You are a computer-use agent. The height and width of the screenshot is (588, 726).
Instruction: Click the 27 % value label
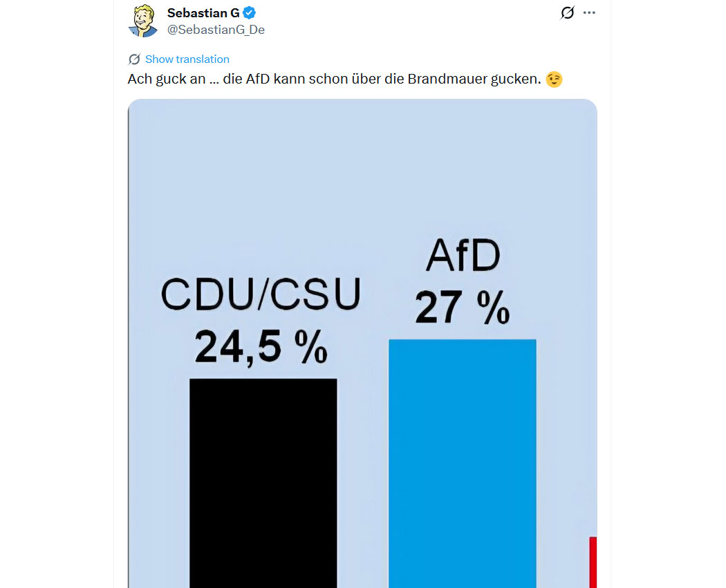(463, 307)
